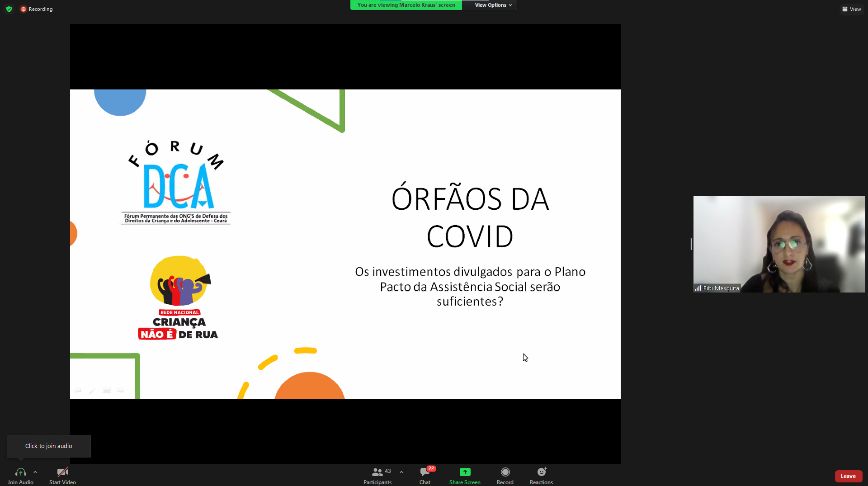Open the View layout menu at top right

(x=851, y=9)
